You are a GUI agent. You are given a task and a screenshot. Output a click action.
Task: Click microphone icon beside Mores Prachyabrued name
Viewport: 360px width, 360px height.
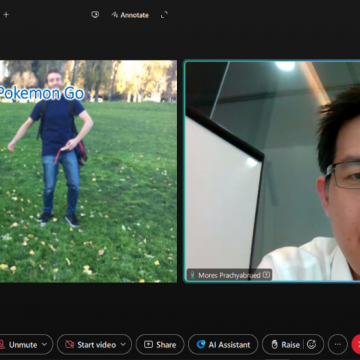[x=192, y=275]
